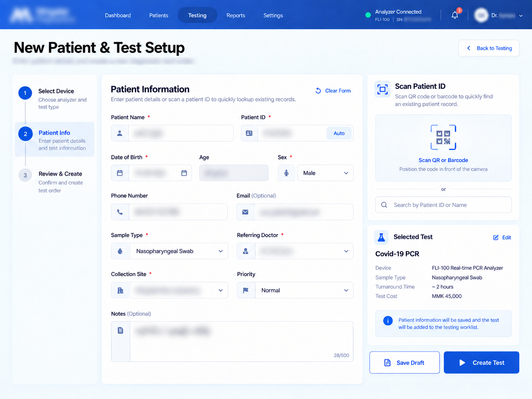The width and height of the screenshot is (532, 399).
Task: Click the building icon beside Collection Site
Action: pyautogui.click(x=120, y=290)
